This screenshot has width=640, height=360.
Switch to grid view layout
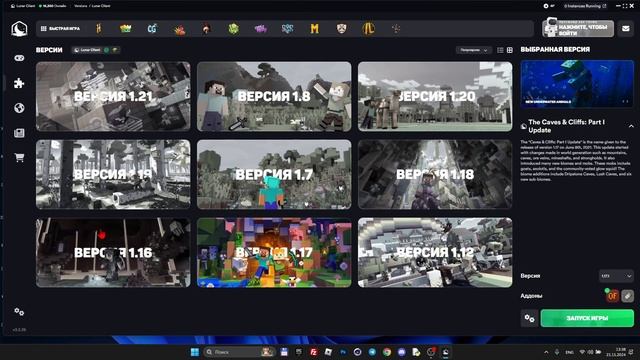510,50
